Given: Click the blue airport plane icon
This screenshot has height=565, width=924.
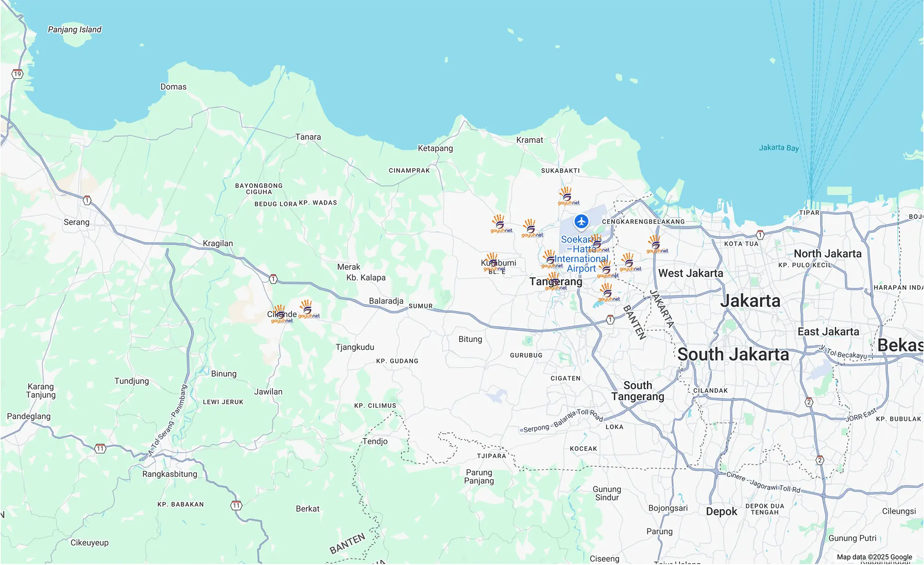Looking at the screenshot, I should tap(581, 222).
